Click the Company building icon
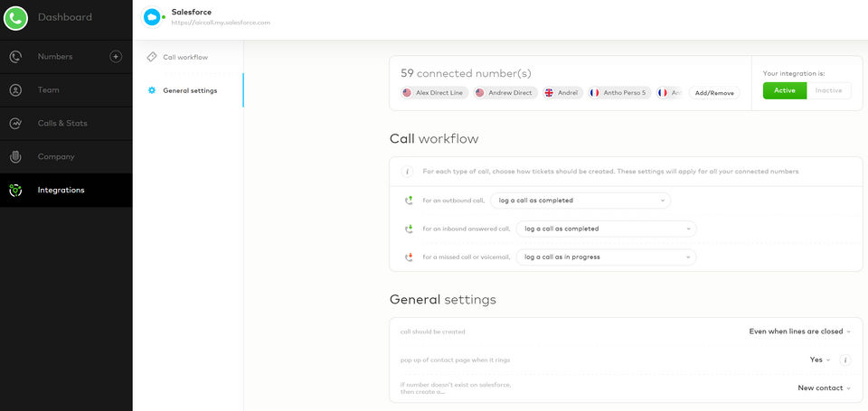868x411 pixels. click(15, 156)
